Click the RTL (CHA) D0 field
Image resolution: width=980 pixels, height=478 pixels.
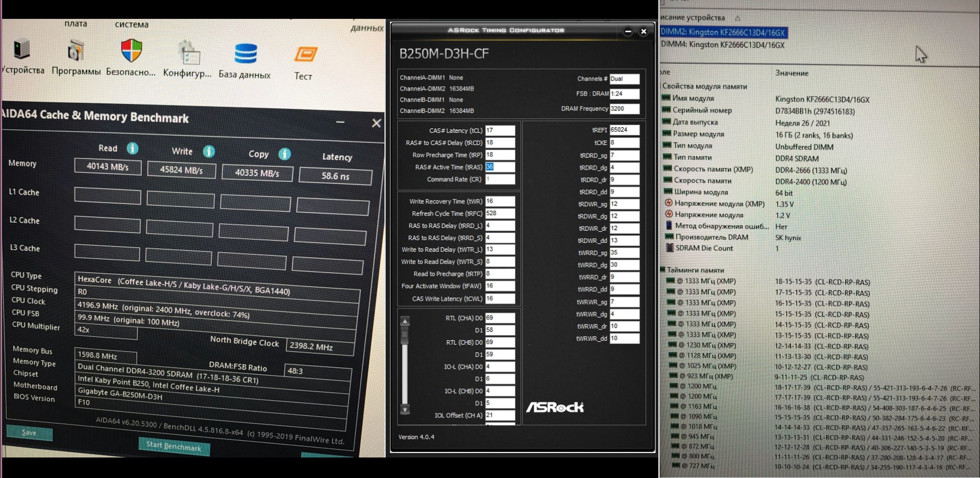click(500, 318)
